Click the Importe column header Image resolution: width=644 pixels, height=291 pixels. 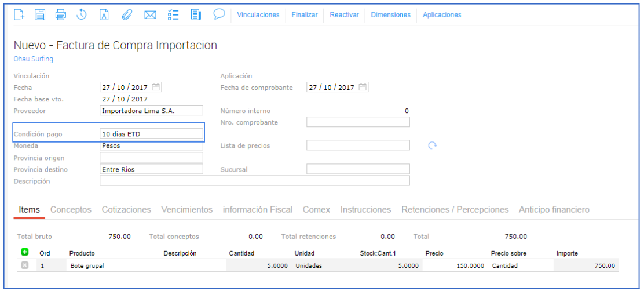pos(567,253)
